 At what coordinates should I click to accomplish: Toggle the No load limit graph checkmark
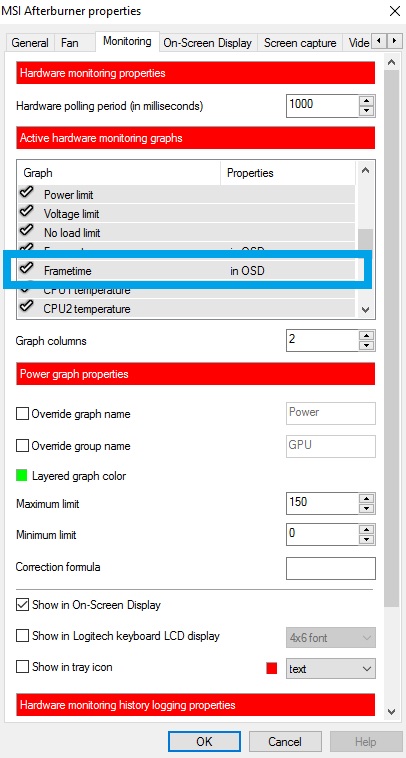[27, 231]
